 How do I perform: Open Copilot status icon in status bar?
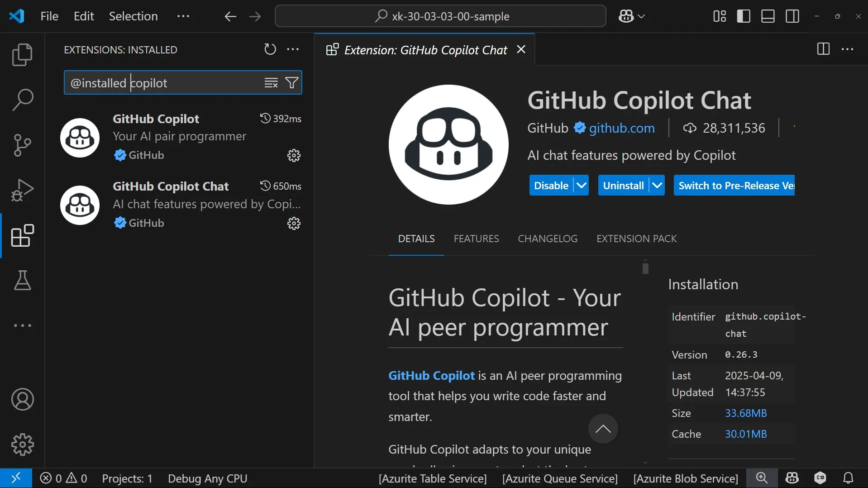792,478
